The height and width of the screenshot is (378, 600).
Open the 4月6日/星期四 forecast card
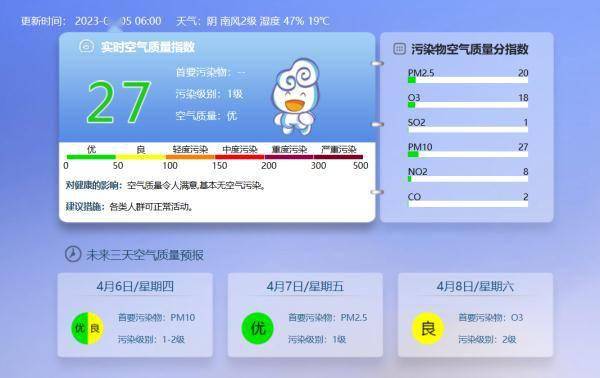tap(135, 315)
